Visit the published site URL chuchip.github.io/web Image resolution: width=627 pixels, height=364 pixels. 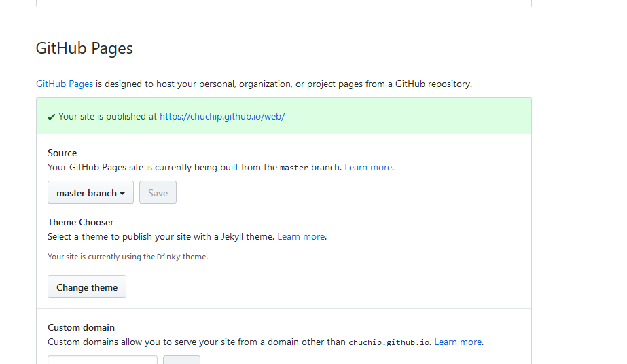pos(222,117)
